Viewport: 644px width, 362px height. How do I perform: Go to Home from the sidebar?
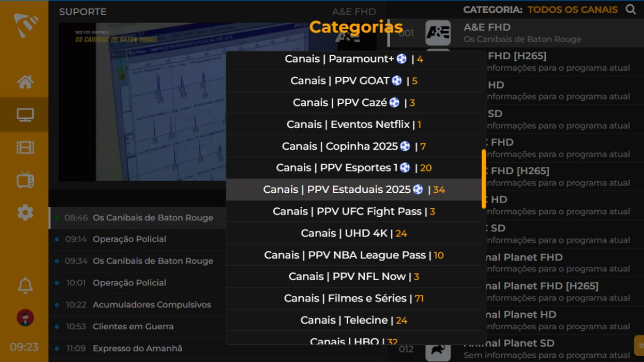coord(25,82)
